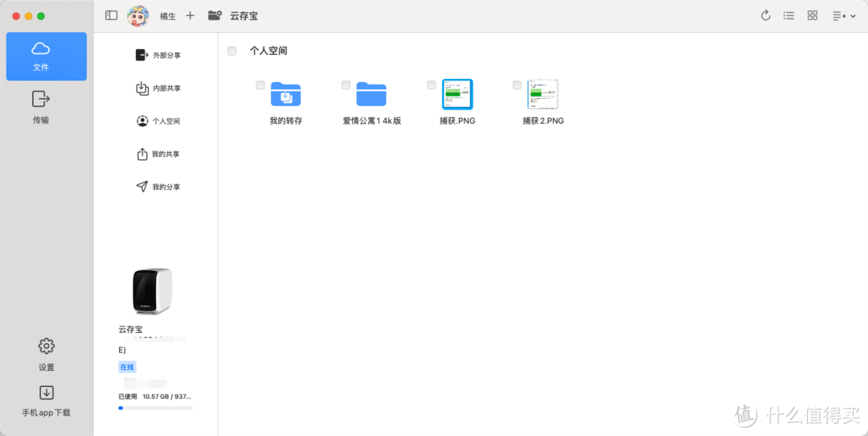Open 外部分享 external share
Viewport: 868px width, 436px height.
coord(158,56)
